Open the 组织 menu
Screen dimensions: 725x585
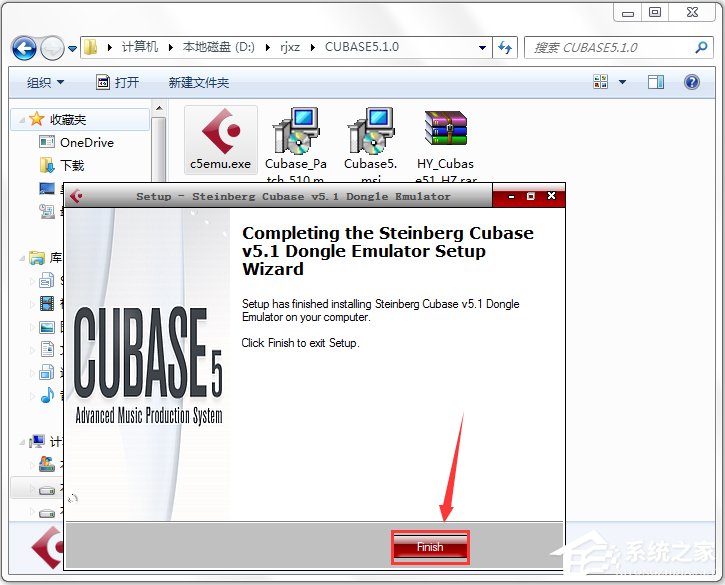(45, 83)
